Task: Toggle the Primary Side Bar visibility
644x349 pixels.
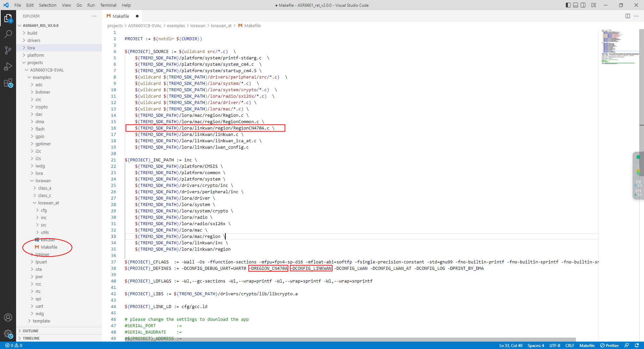Action: 568,5
